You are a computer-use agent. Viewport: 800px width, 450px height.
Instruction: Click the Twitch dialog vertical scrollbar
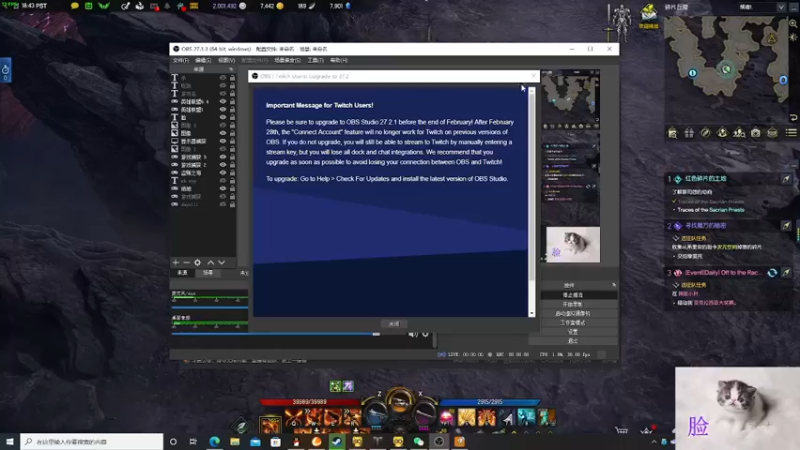(x=532, y=202)
